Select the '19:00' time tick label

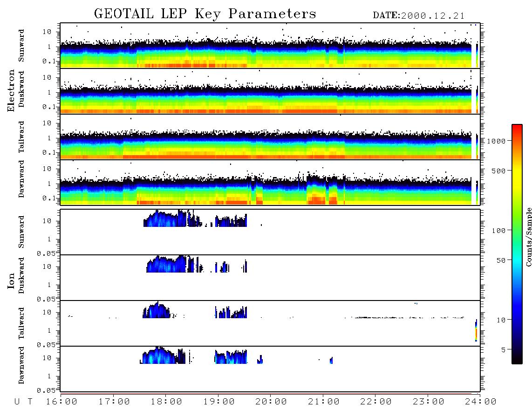[x=219, y=402]
